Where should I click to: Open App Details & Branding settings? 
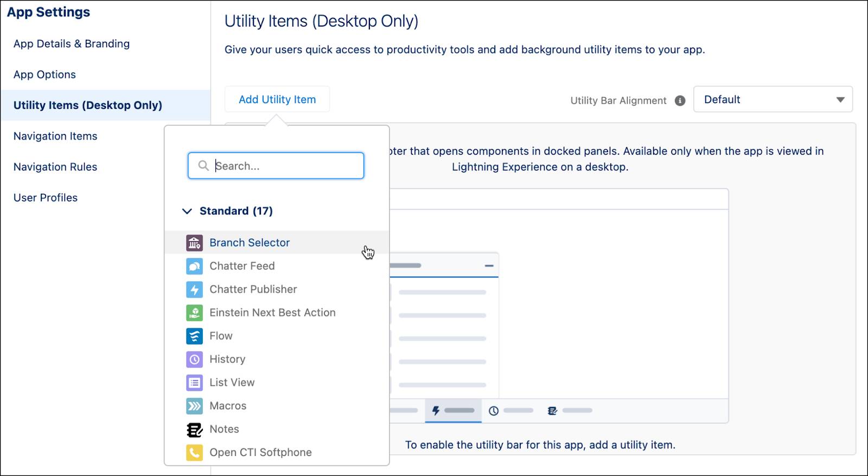tap(72, 43)
